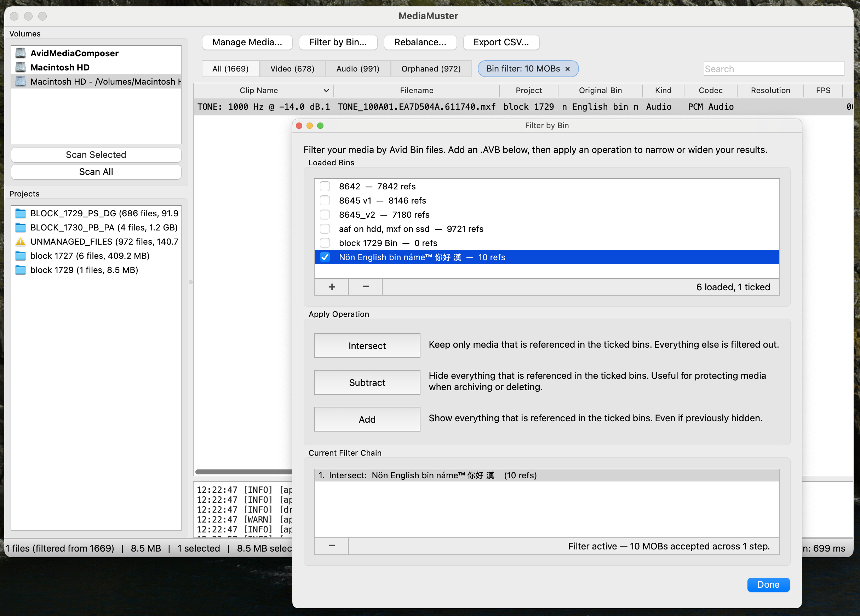
Task: Open the Clip Name column sort chevron
Action: [x=326, y=90]
